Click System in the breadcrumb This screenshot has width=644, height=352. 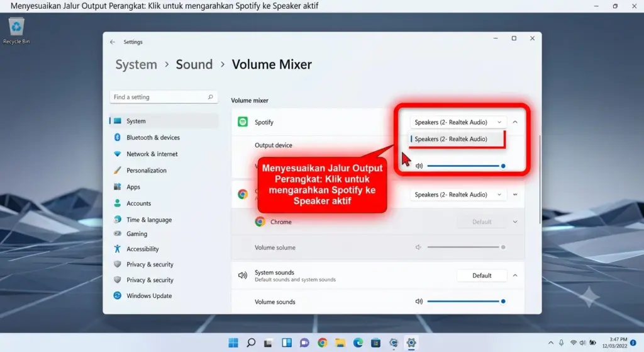pos(136,65)
